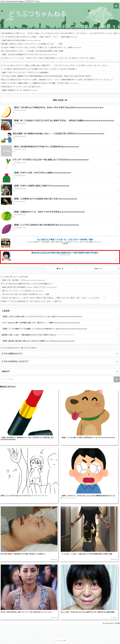Expand どうぶつ関連のカテゴリ dropdown

(x=60, y=353)
